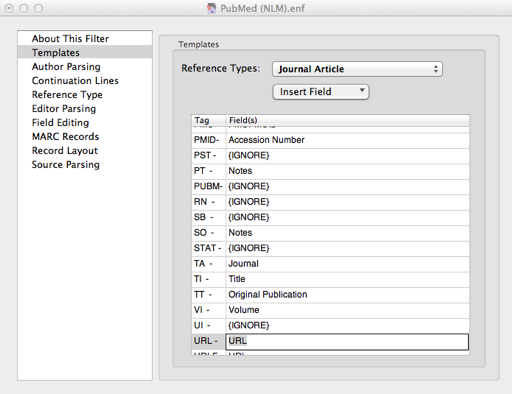Image resolution: width=512 pixels, height=394 pixels.
Task: Click the Notes field in SO row
Action: click(x=348, y=233)
